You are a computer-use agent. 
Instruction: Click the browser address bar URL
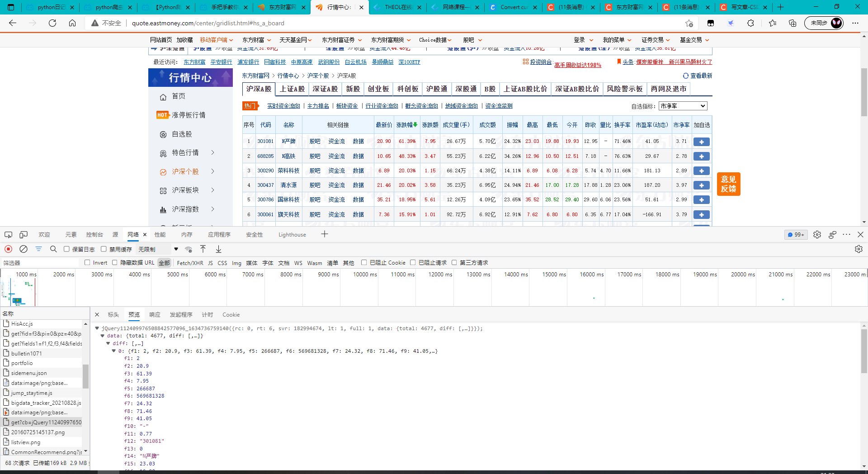pyautogui.click(x=208, y=23)
